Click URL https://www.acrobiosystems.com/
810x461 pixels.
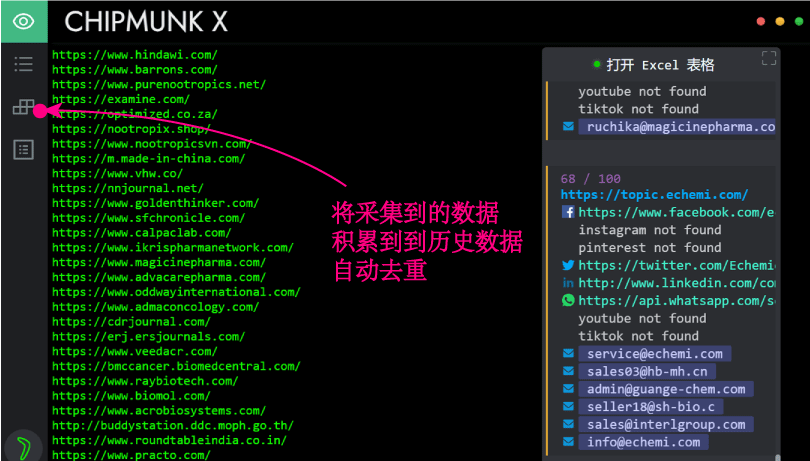(159, 411)
